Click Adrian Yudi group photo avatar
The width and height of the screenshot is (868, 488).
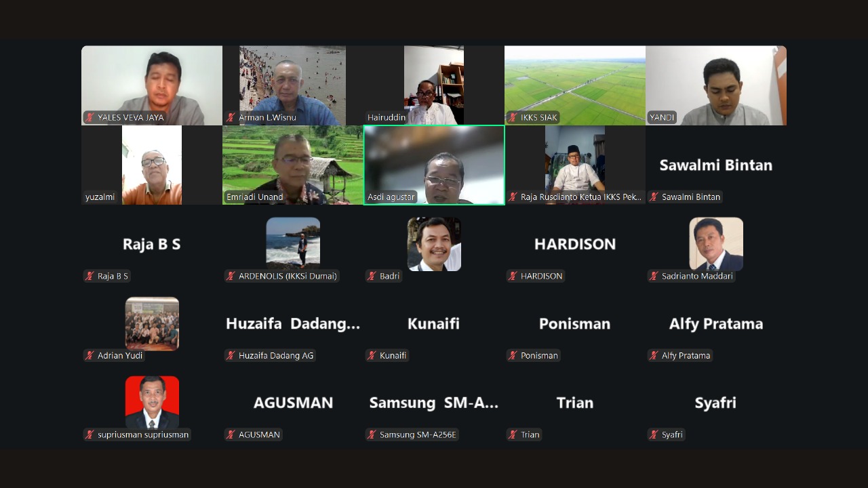(152, 323)
